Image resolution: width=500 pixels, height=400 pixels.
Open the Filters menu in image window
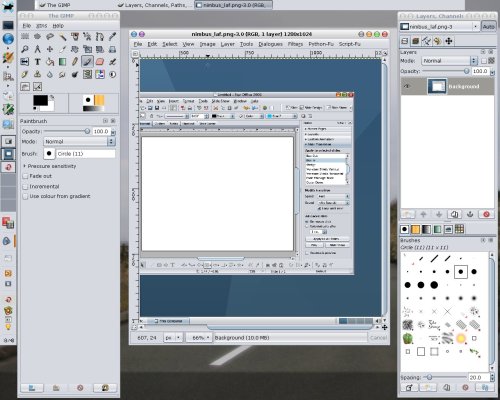point(295,44)
